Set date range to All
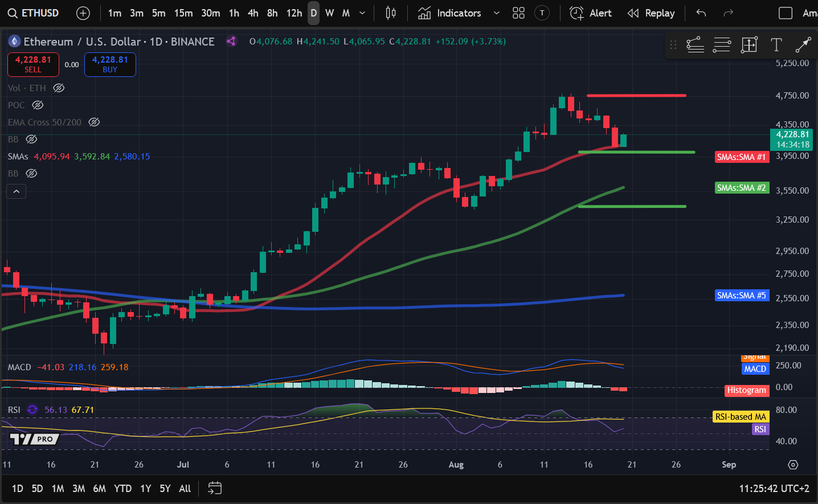This screenshot has width=818, height=504. point(185,489)
